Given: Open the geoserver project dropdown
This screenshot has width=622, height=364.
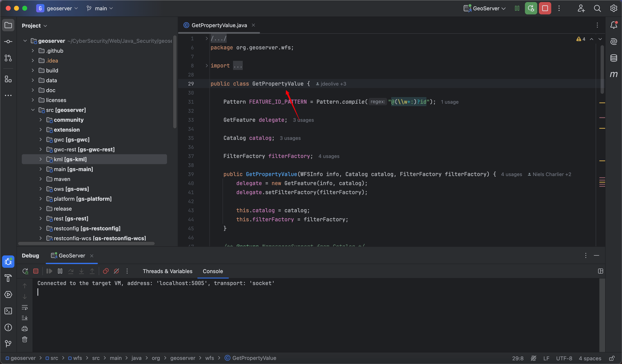Looking at the screenshot, I should pos(57,8).
